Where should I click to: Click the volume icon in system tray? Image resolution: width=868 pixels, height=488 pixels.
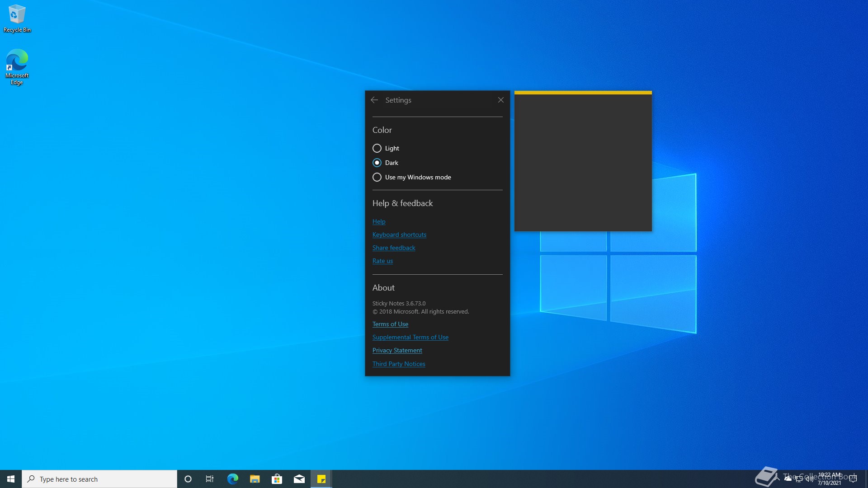click(809, 479)
